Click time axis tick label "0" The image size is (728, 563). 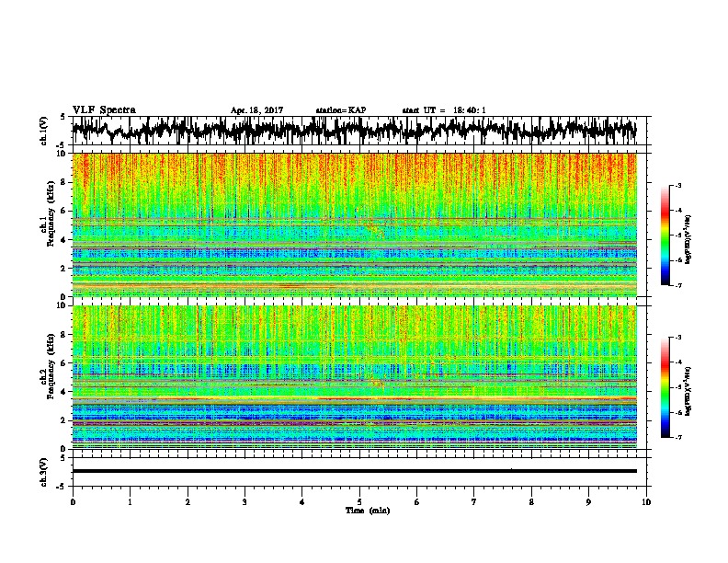(73, 502)
